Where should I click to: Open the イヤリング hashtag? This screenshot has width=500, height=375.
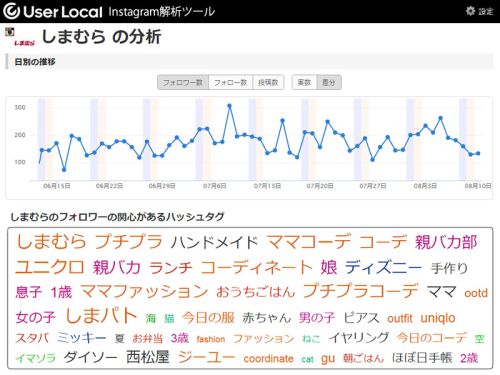point(359,338)
